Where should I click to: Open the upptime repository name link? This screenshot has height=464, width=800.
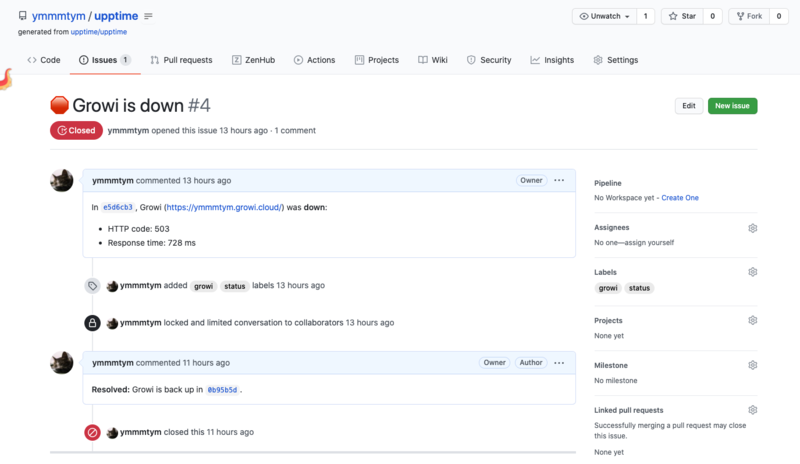pyautogui.click(x=116, y=16)
